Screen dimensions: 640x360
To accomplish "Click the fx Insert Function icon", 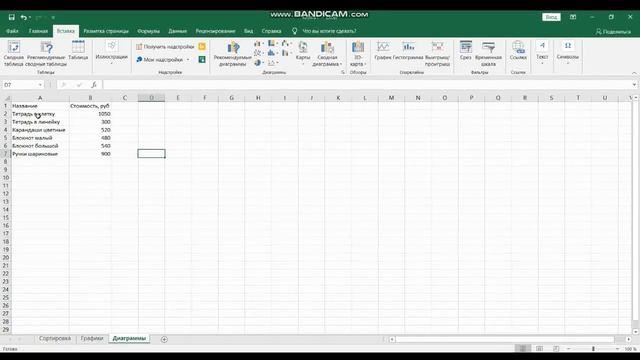I will pos(94,85).
